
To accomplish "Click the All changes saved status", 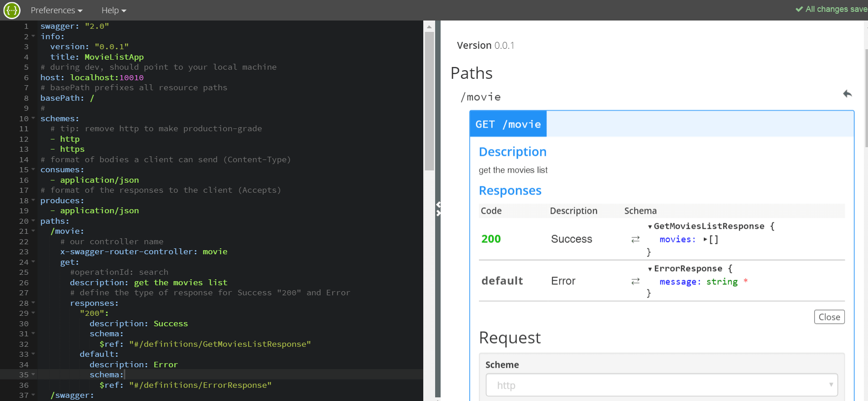I will point(832,9).
